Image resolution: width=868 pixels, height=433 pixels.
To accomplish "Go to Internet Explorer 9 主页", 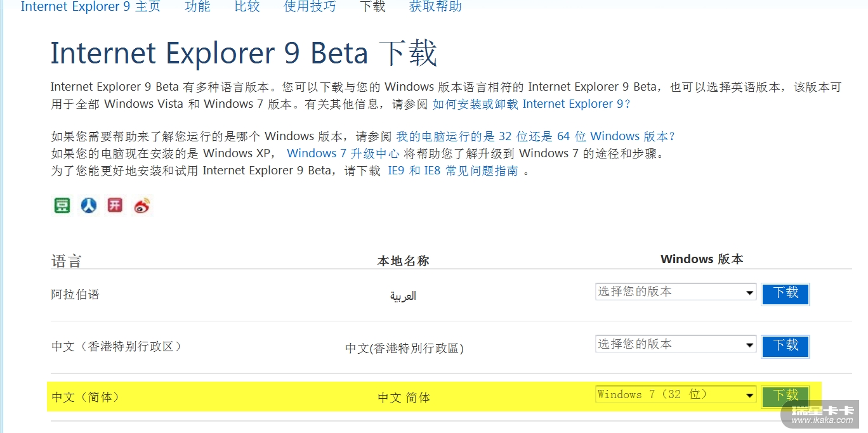I will 91,7.
